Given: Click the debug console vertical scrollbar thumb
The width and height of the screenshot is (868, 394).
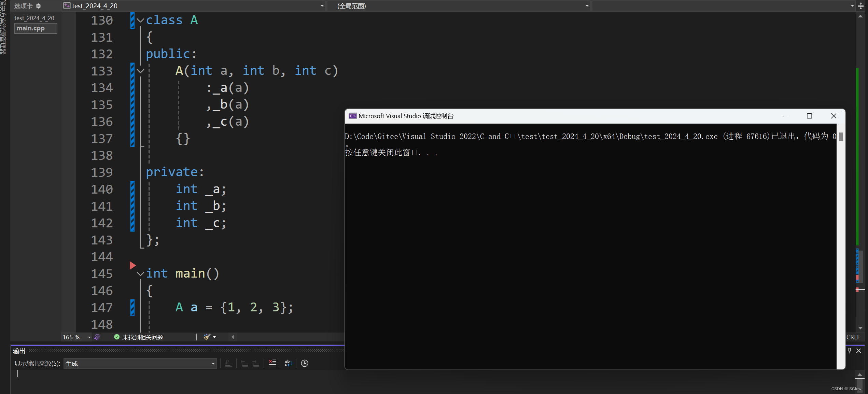Looking at the screenshot, I should coord(841,137).
